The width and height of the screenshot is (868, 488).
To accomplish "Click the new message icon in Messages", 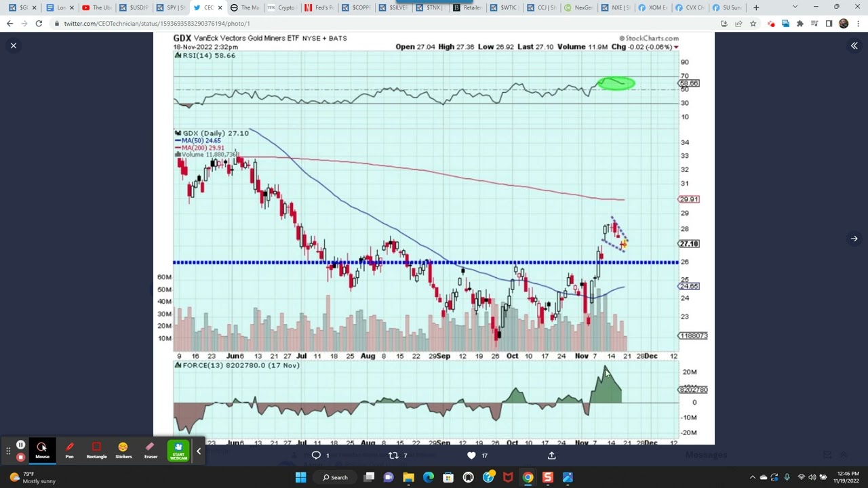I will [827, 455].
